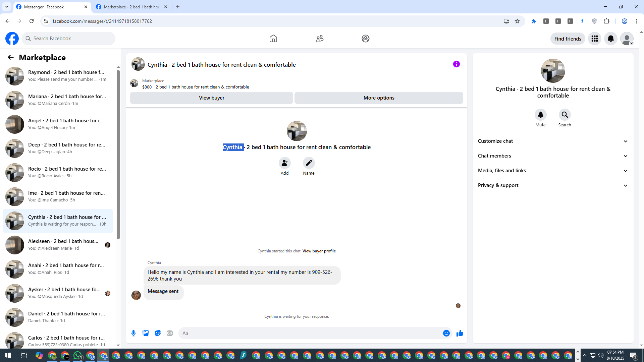Click the voice clip microphone icon

coord(133,333)
